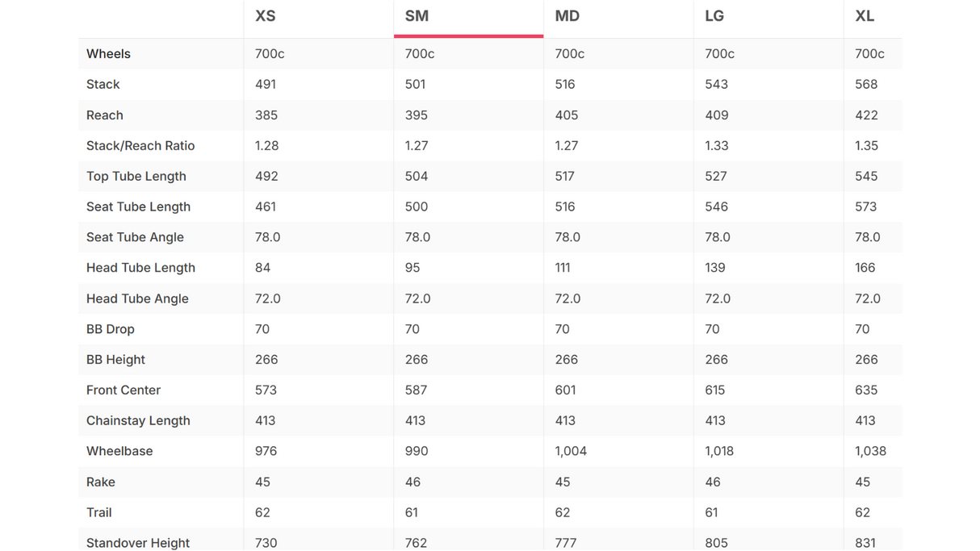The width and height of the screenshot is (980, 551).
Task: Click the Wheelbase row label
Action: 119,451
